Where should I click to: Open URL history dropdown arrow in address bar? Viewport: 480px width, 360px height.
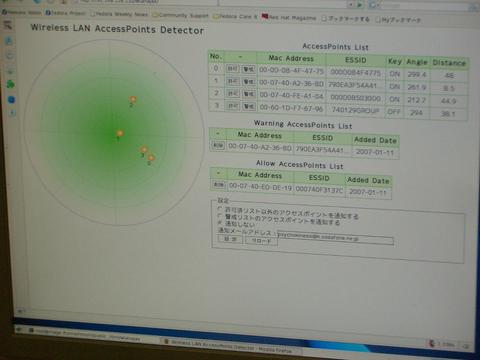tap(351, 4)
